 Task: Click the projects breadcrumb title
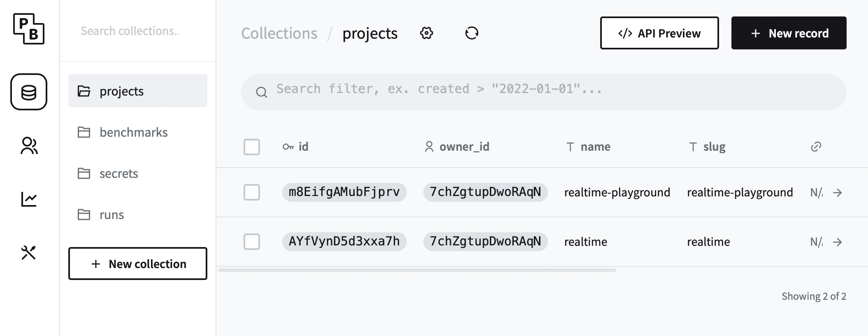(x=370, y=33)
